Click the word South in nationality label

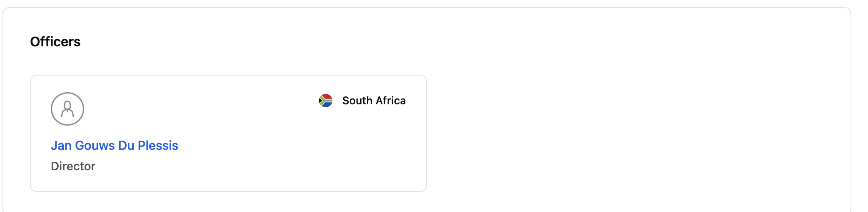(357, 101)
